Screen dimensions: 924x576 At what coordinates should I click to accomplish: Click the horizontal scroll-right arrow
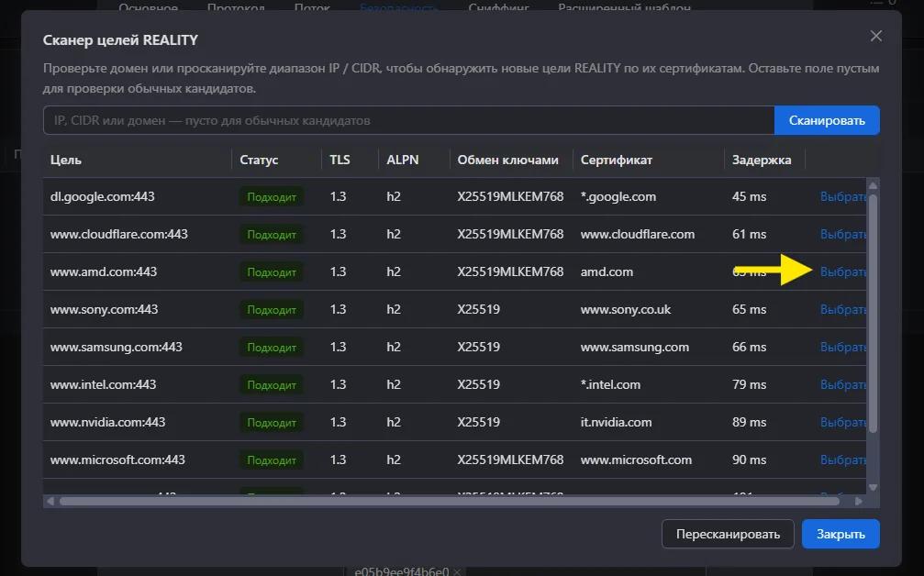coord(859,501)
